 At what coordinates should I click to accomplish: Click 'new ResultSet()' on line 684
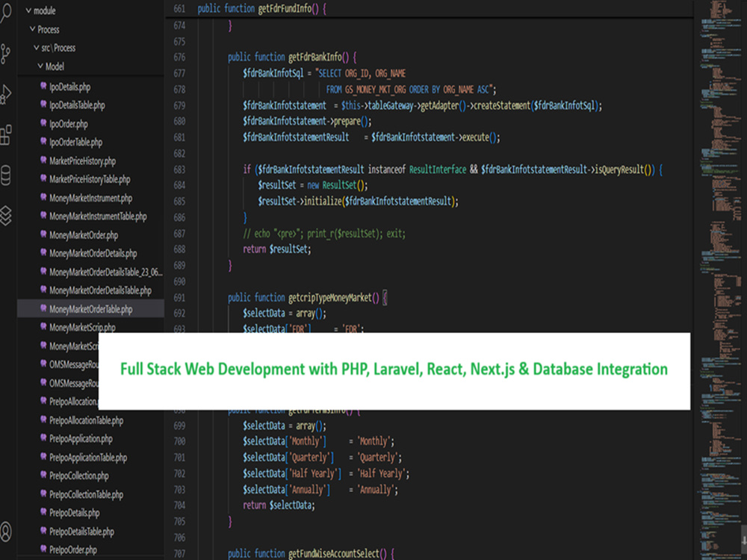(x=338, y=185)
